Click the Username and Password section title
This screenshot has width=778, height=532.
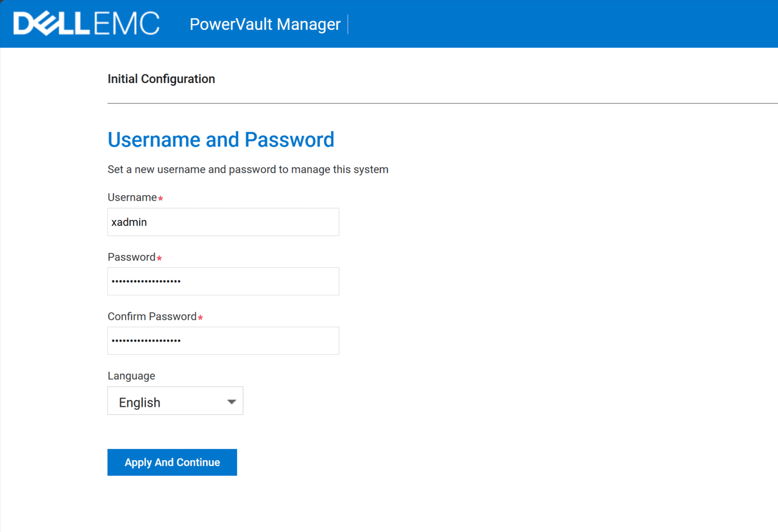[x=221, y=140]
